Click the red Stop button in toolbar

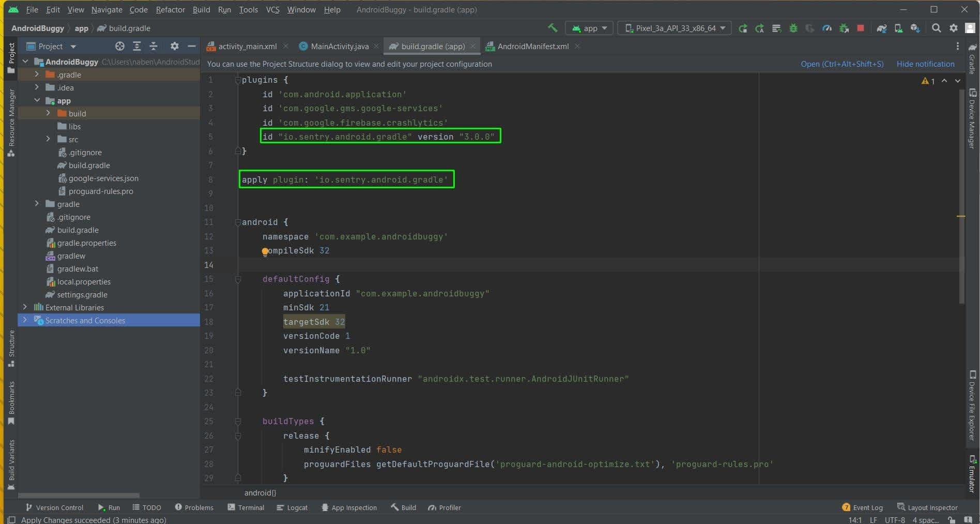point(861,28)
